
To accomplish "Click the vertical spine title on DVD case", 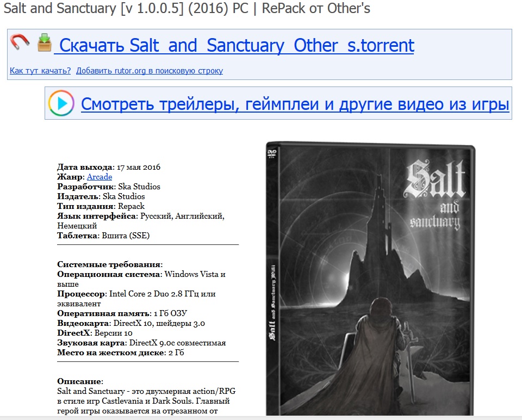I will pyautogui.click(x=272, y=302).
